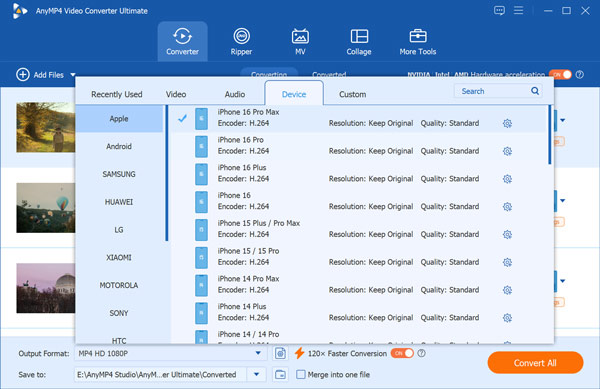Viewport: 600px width, 389px height.
Task: Expand format dropdown of balloon video
Action: point(562,200)
